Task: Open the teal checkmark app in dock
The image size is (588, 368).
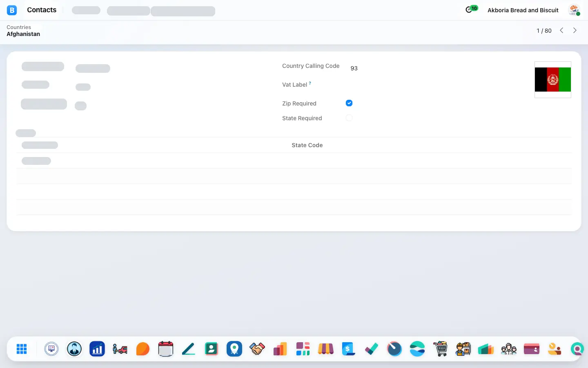Action: (x=372, y=349)
